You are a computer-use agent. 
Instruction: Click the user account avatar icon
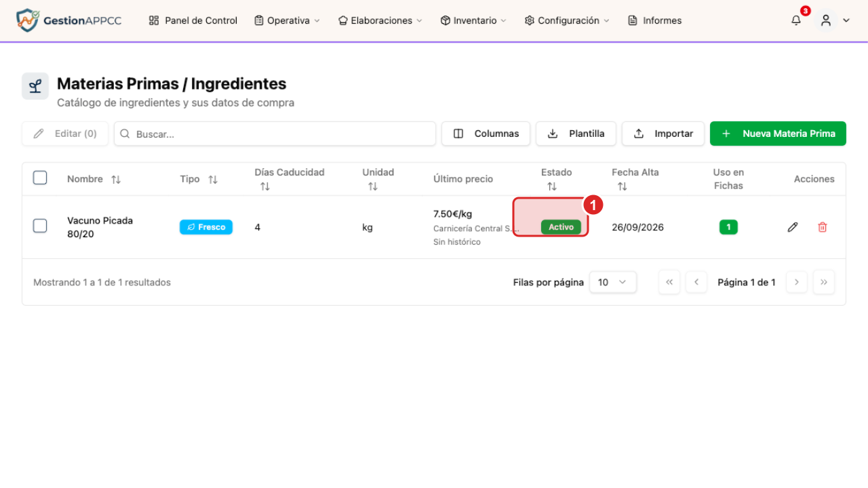[826, 20]
